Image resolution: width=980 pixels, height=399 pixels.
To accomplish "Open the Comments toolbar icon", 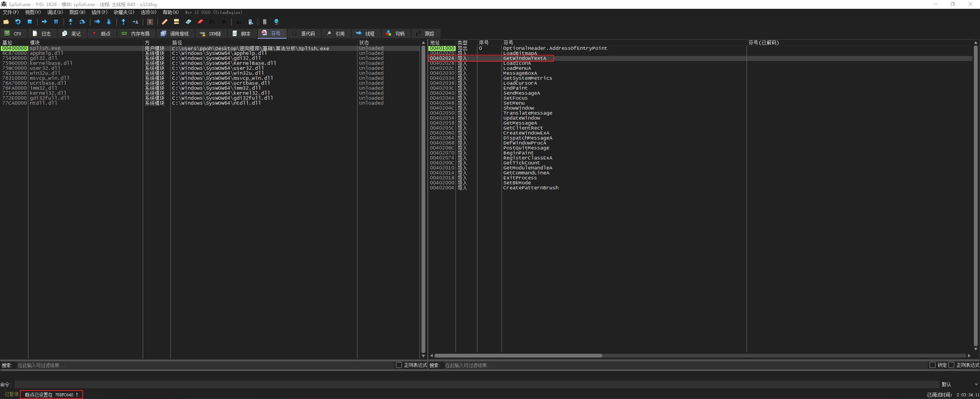I will tap(176, 22).
